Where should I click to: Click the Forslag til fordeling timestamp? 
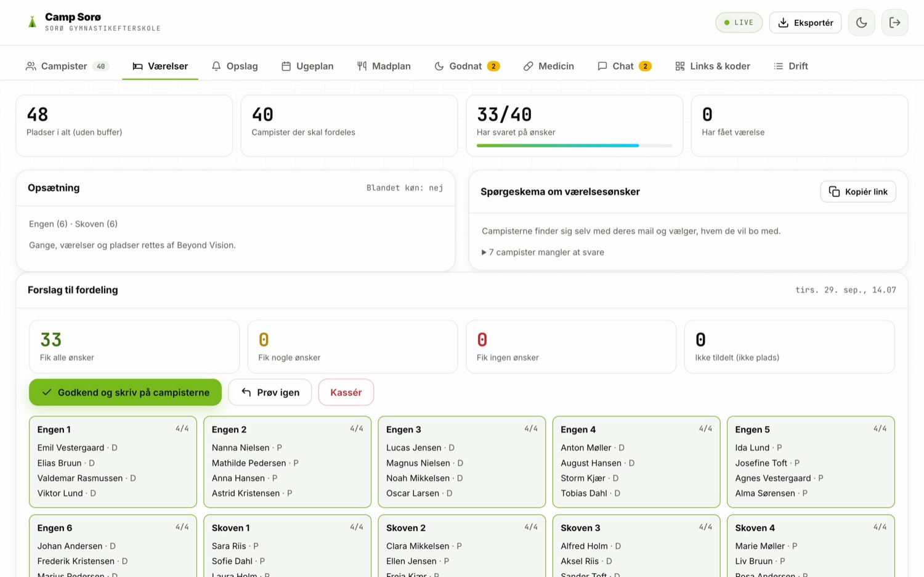[845, 290]
